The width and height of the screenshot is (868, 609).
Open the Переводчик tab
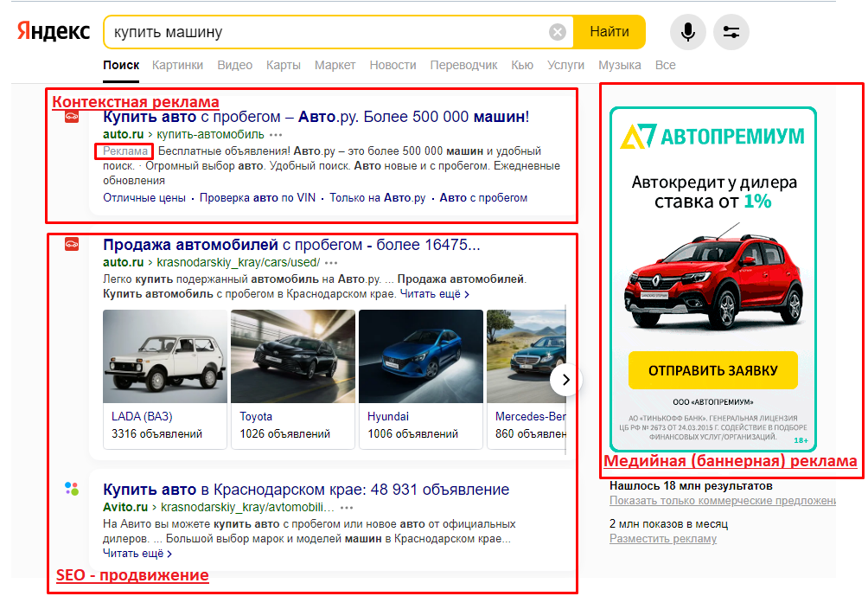tap(464, 66)
